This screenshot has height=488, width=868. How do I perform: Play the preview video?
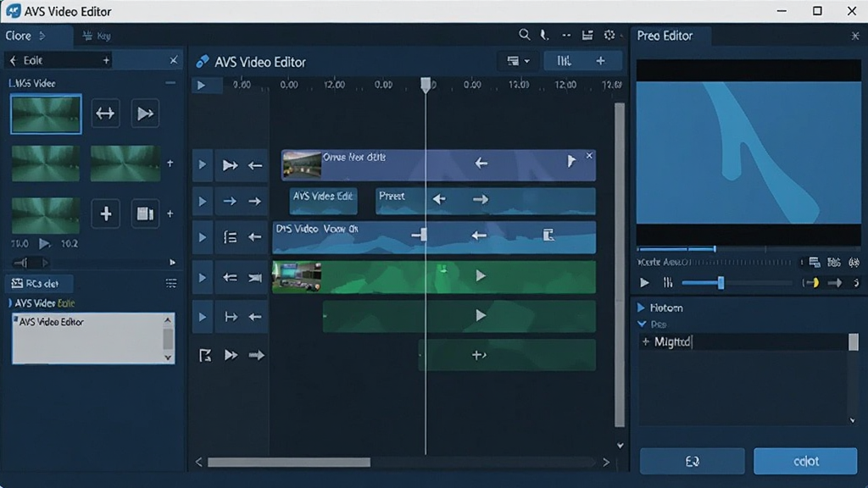point(644,283)
